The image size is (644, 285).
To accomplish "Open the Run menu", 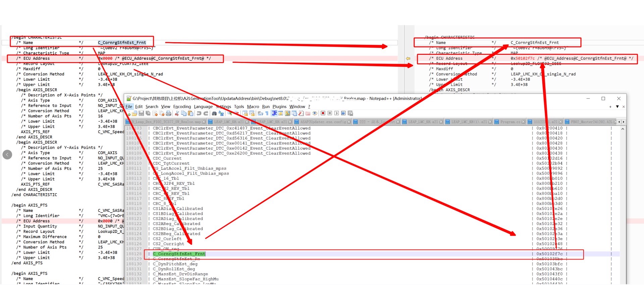I will tap(266, 107).
